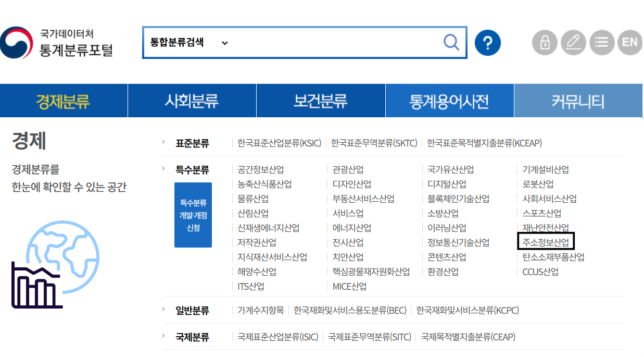Viewport: 644px width, 357px height.
Task: Open help via question mark icon
Action: click(487, 43)
